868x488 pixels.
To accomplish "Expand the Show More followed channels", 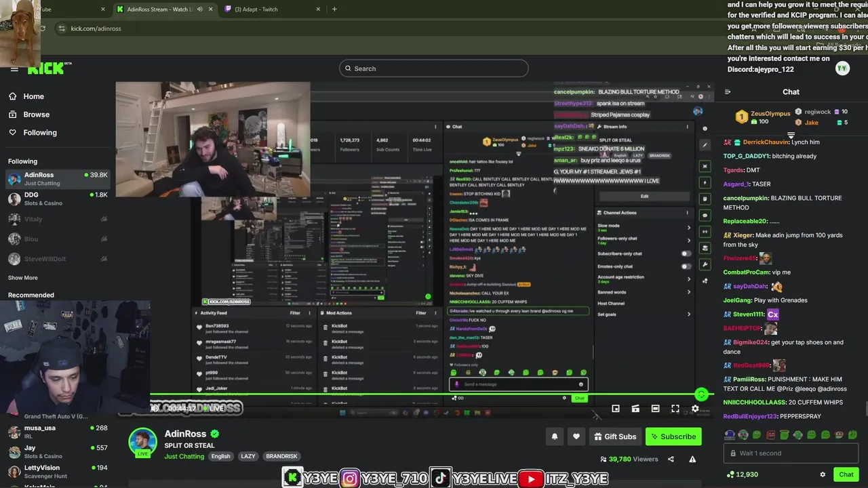I will pos(23,278).
